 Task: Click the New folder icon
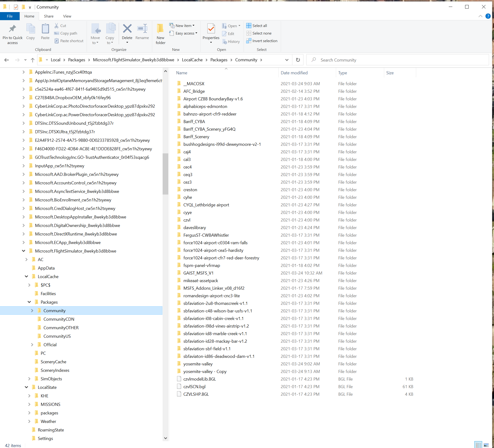(160, 29)
